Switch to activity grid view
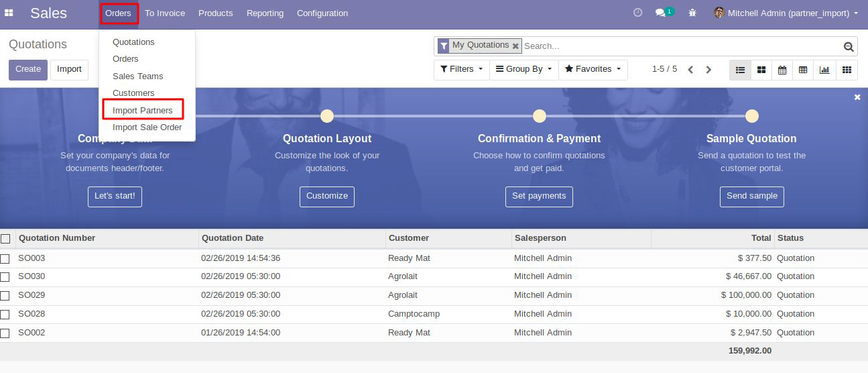The height and width of the screenshot is (373, 868). [x=847, y=69]
